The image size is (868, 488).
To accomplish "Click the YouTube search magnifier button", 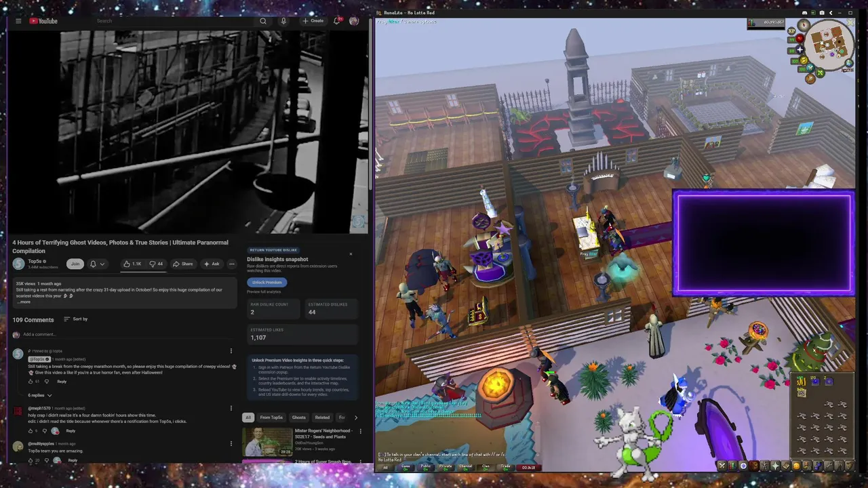I will (x=263, y=21).
